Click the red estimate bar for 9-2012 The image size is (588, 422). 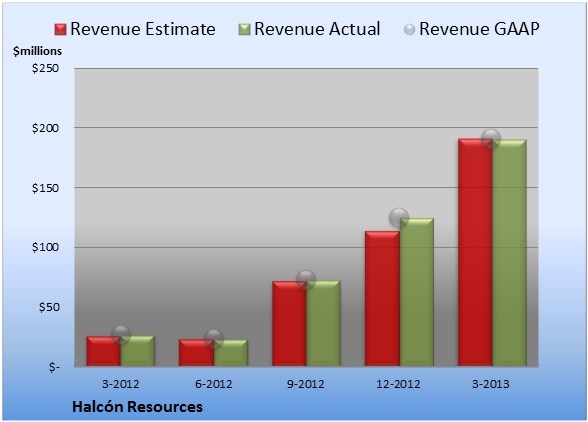click(x=289, y=323)
